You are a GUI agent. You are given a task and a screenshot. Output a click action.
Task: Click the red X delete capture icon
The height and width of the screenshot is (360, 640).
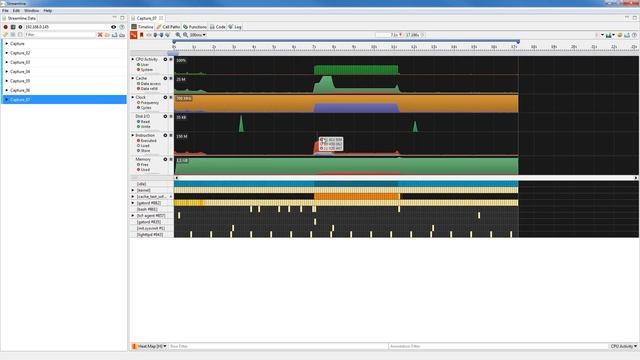[100, 35]
